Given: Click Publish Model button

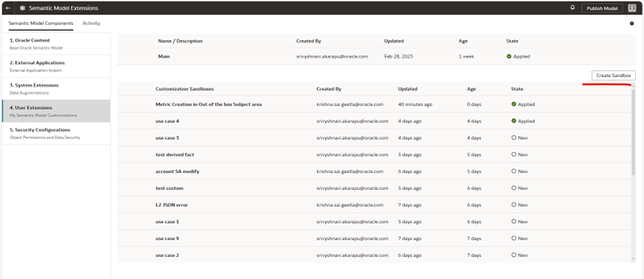Looking at the screenshot, I should pyautogui.click(x=602, y=9).
